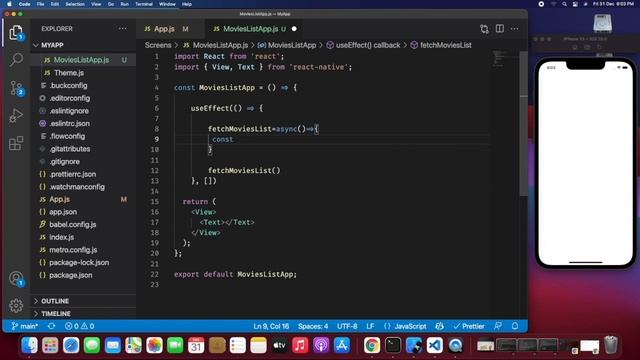Open .eslintrc.json in explorer
Screen dimensions: 640x360
click(x=84, y=123)
